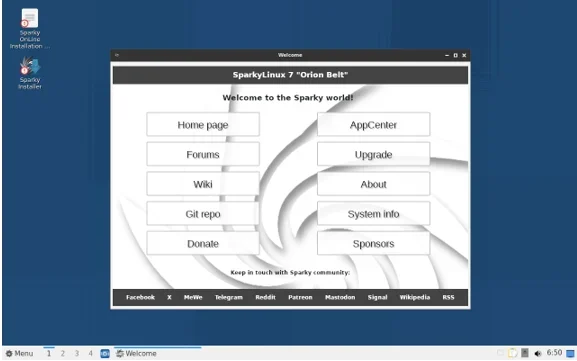Viewport: 577px width, 361px height.
Task: Switch to workspace 2 in pager
Action: pos(63,353)
